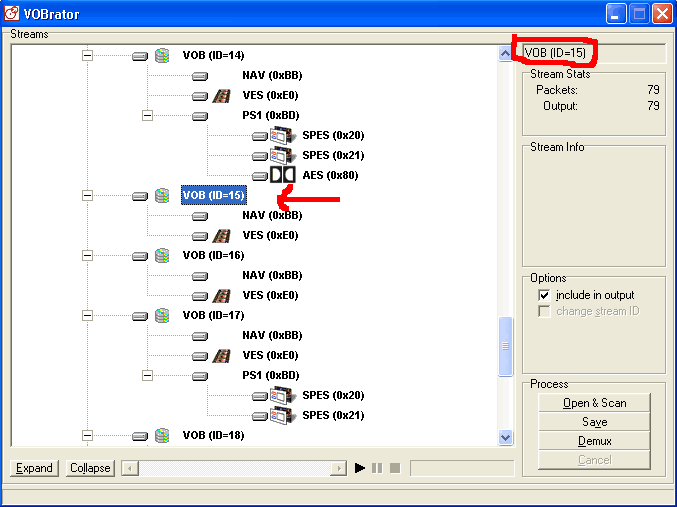677x507 pixels.
Task: Click drive icon beside VOB (ID=14)
Action: (x=140, y=56)
